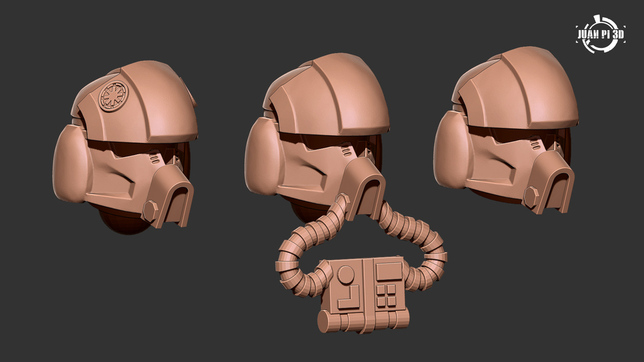
Task: Select the middle helmet with breathing hoses
Action: [317, 138]
